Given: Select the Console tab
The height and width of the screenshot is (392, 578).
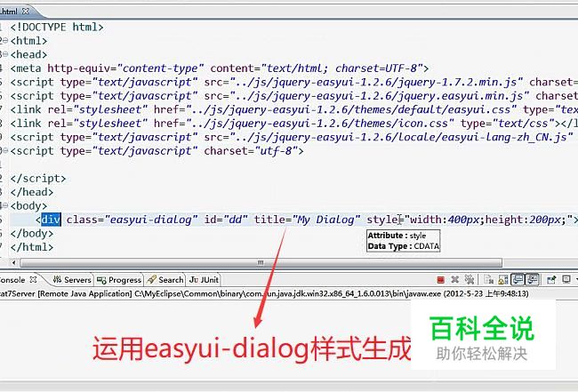Looking at the screenshot, I should pyautogui.click(x=12, y=280).
